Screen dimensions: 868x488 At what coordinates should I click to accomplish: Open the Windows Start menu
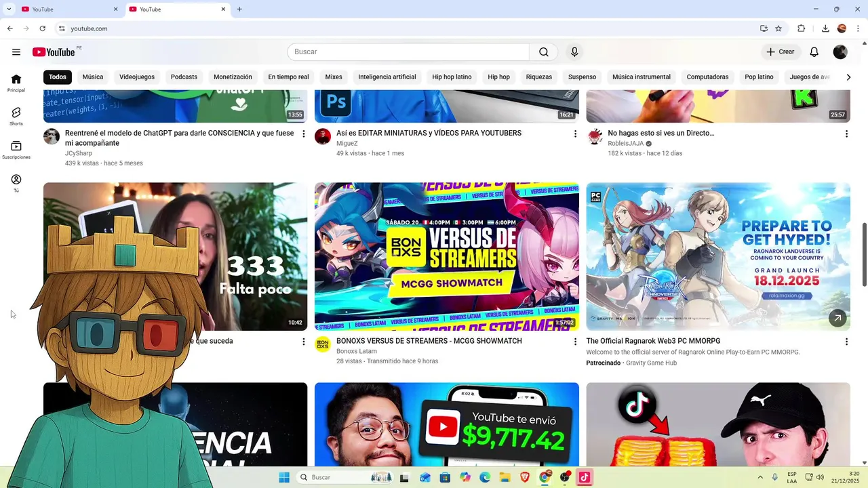point(284,477)
